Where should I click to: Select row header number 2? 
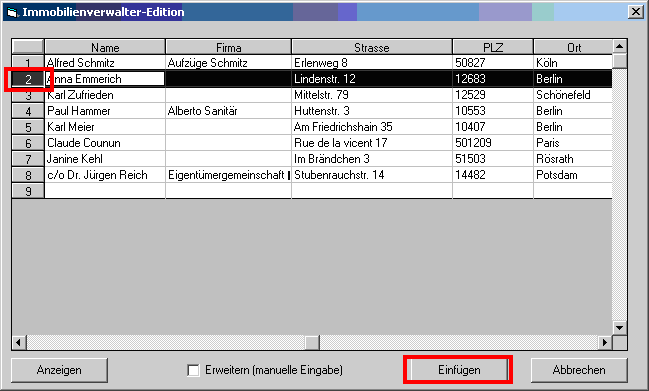point(28,79)
